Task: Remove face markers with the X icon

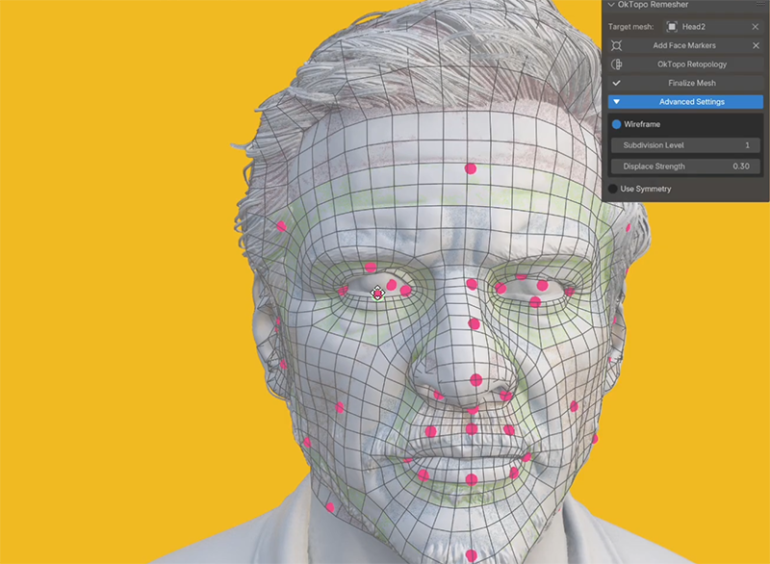Action: click(755, 46)
